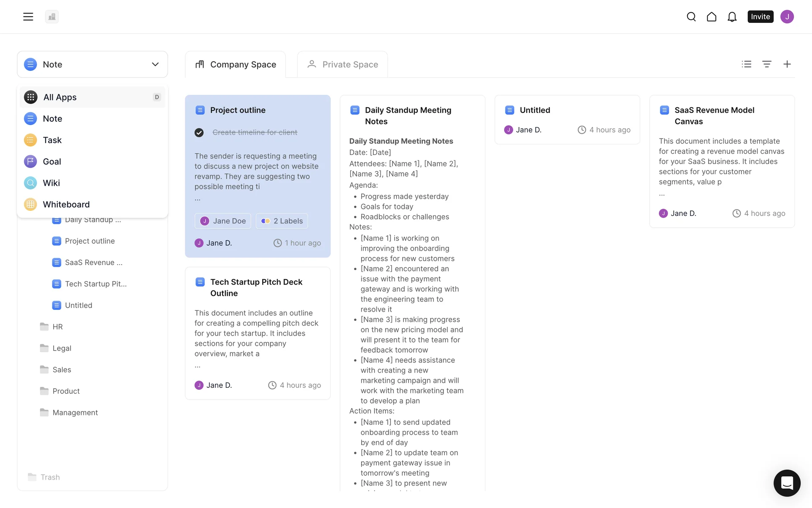Viewport: 812px width, 508px height.
Task: Open the filter icon
Action: pyautogui.click(x=767, y=64)
